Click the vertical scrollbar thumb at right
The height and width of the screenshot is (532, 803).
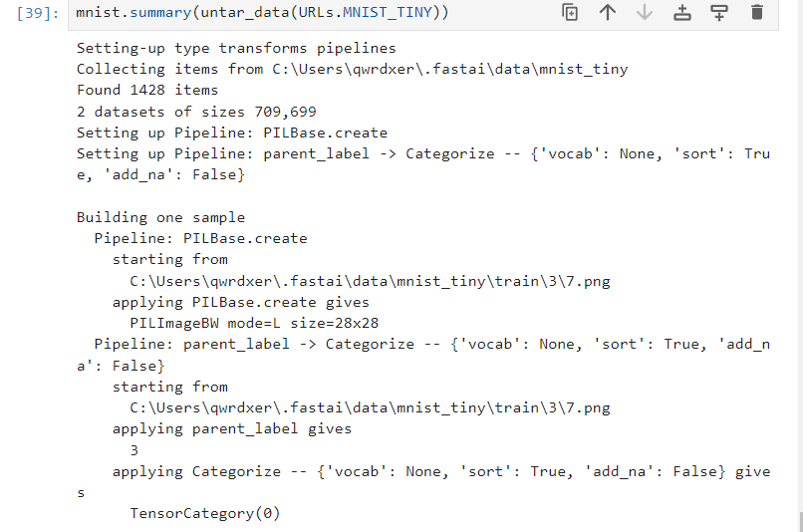[799, 521]
